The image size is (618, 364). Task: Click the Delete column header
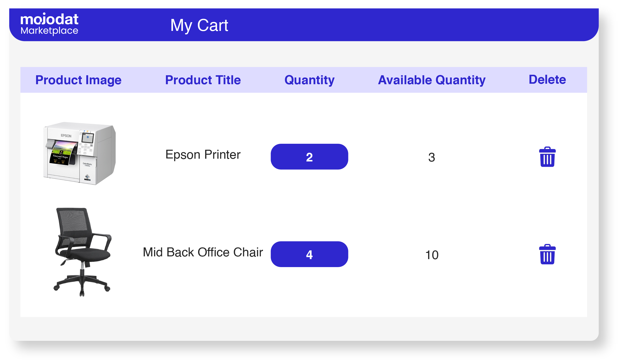[547, 79]
